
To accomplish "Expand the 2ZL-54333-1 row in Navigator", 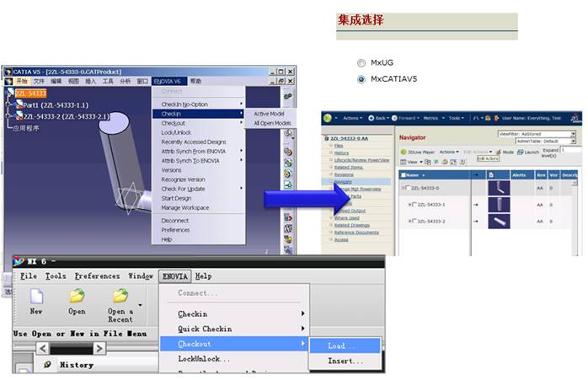I will 409,205.
